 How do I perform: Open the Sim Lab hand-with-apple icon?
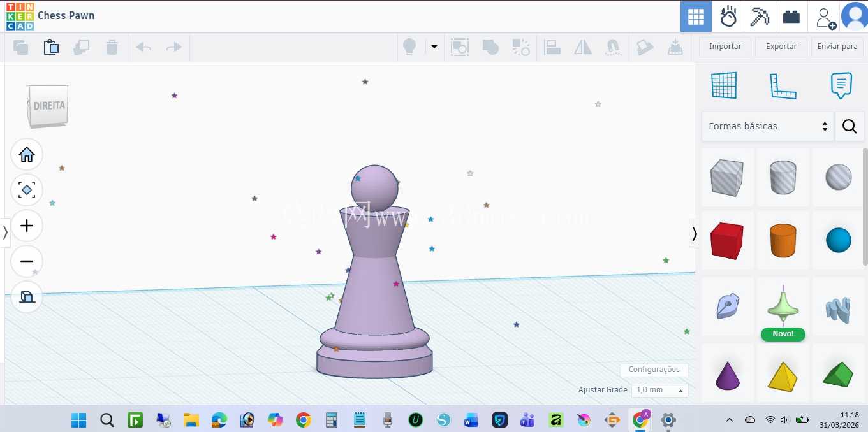click(x=728, y=17)
